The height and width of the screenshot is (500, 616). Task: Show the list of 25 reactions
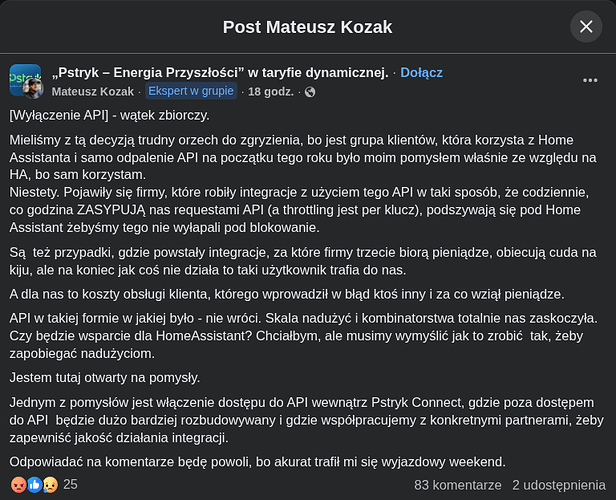point(70,485)
